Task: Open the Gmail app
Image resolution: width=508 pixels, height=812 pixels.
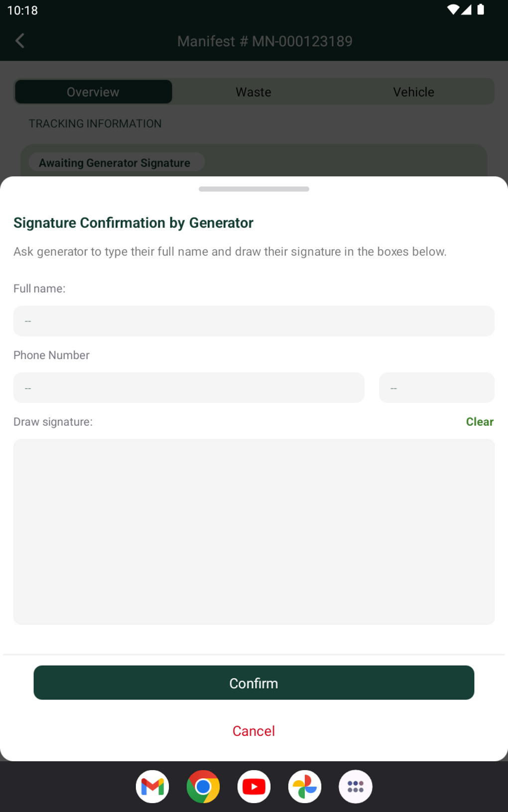Action: pyautogui.click(x=152, y=787)
